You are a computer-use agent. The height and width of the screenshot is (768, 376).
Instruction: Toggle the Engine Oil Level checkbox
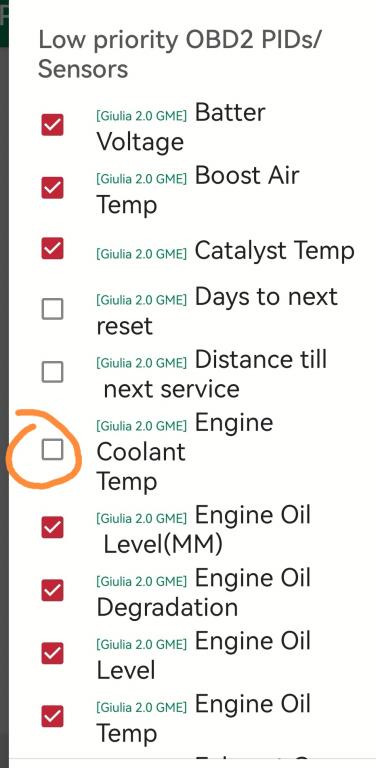pos(52,653)
